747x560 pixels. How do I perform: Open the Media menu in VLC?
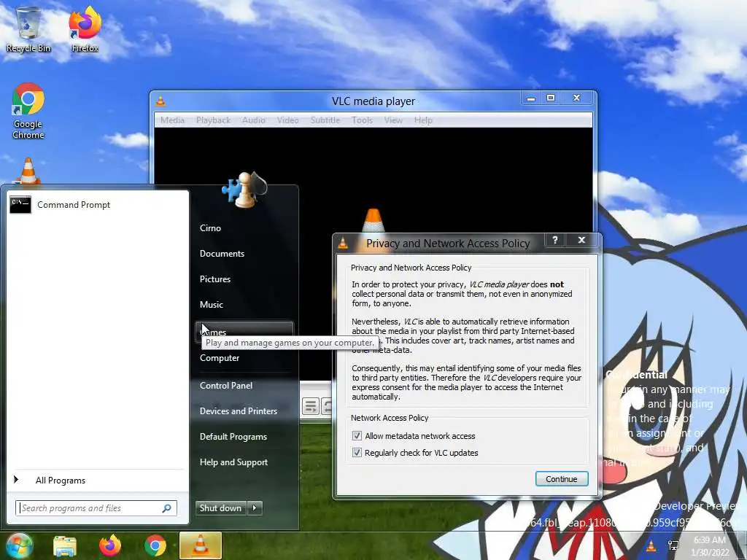pyautogui.click(x=172, y=120)
